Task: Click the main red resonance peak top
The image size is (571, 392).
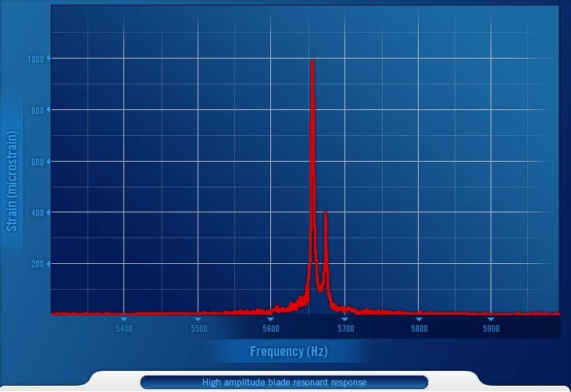Action: tap(312, 61)
